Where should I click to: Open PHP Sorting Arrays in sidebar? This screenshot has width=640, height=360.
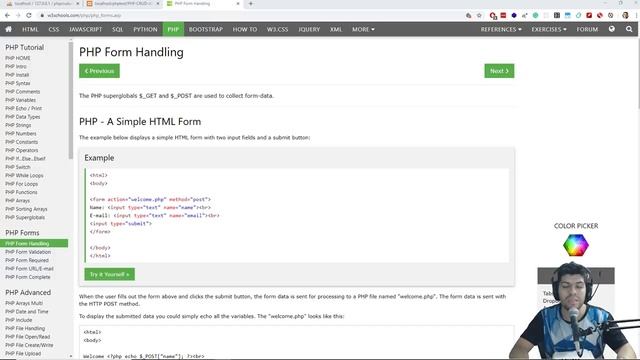[26, 209]
